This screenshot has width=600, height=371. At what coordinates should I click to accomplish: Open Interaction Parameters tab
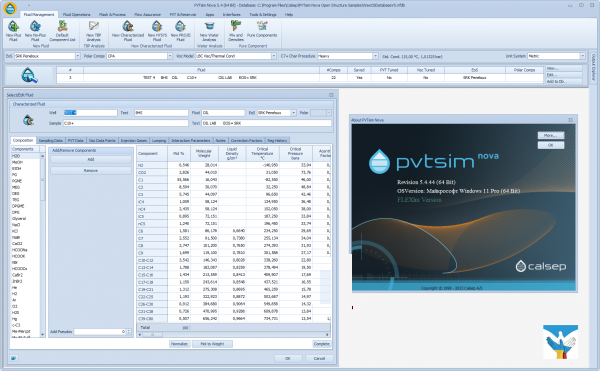coord(191,141)
